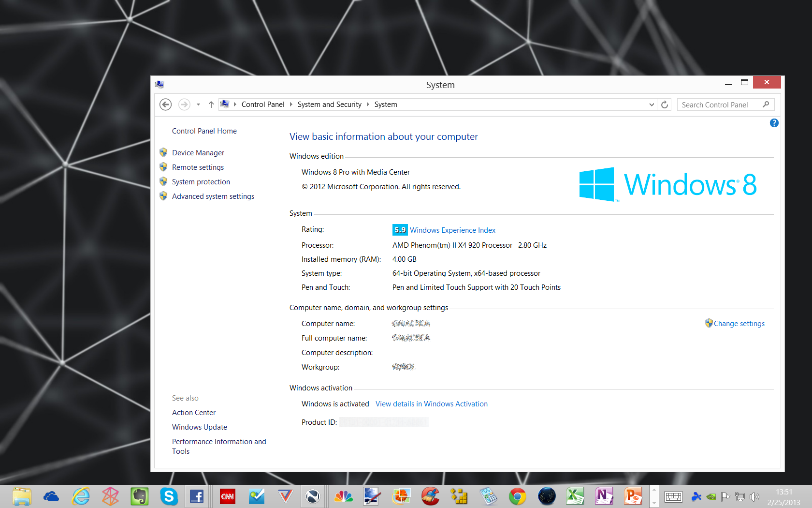The height and width of the screenshot is (508, 812).
Task: Select System and Security in the breadcrumb
Action: point(329,105)
